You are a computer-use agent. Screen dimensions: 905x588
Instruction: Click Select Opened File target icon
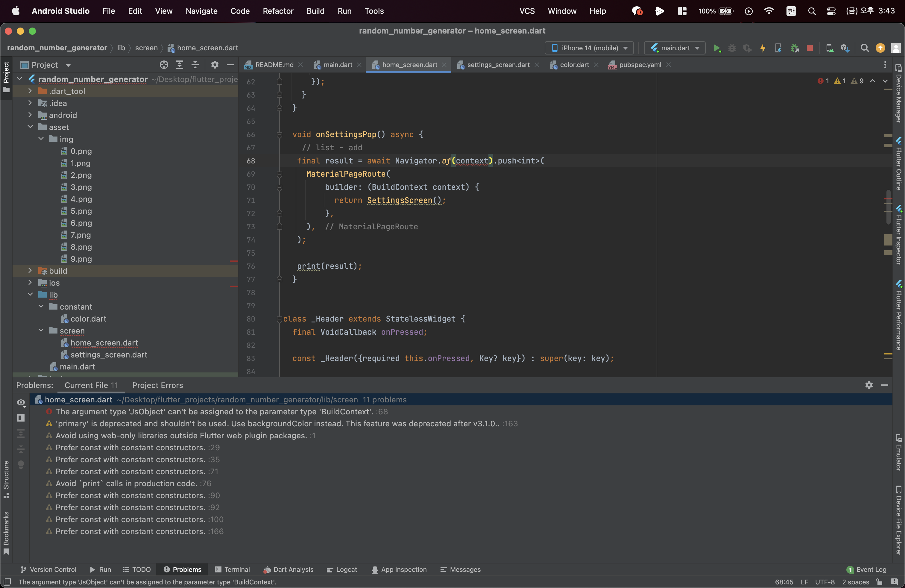(164, 65)
